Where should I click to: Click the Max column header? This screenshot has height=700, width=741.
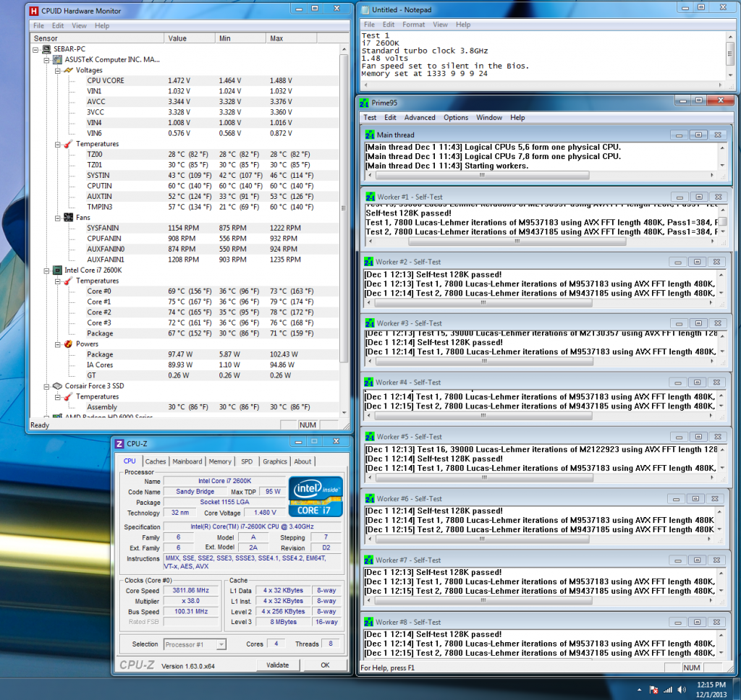click(x=292, y=38)
